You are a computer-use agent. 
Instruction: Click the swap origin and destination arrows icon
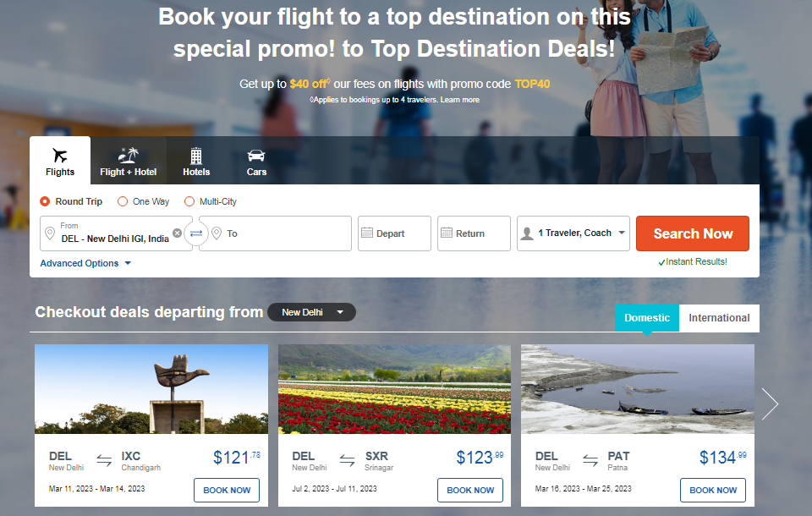click(x=196, y=233)
